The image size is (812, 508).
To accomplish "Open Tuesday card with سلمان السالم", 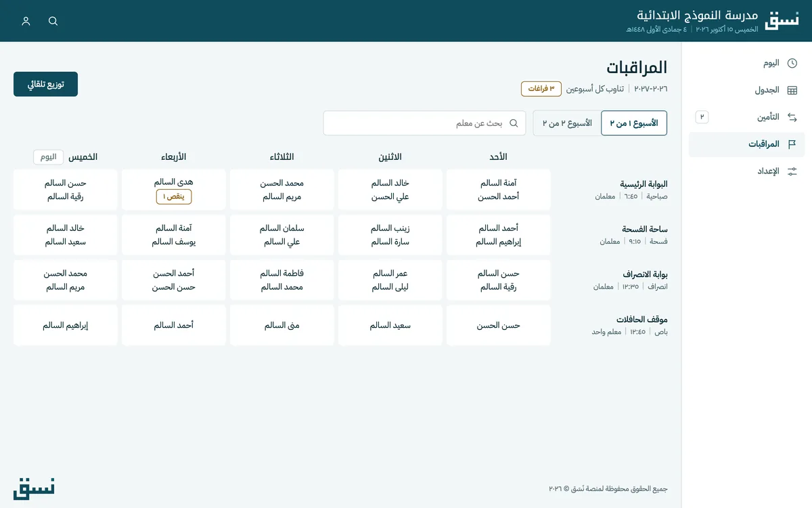I will pyautogui.click(x=282, y=235).
